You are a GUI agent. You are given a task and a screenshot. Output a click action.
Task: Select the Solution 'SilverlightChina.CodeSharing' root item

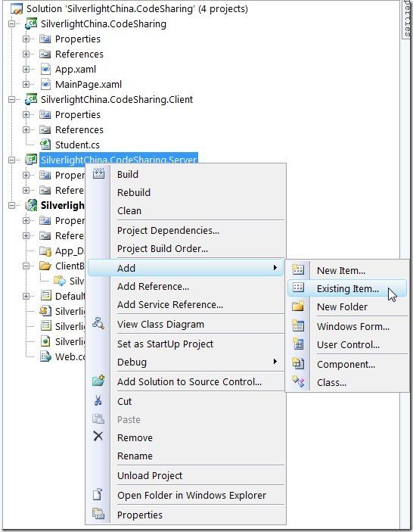click(137, 8)
